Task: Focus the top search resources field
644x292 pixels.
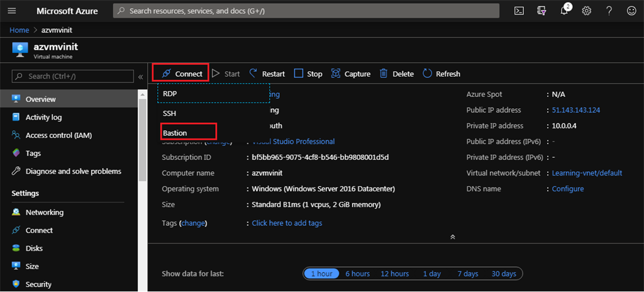Action: tap(306, 11)
